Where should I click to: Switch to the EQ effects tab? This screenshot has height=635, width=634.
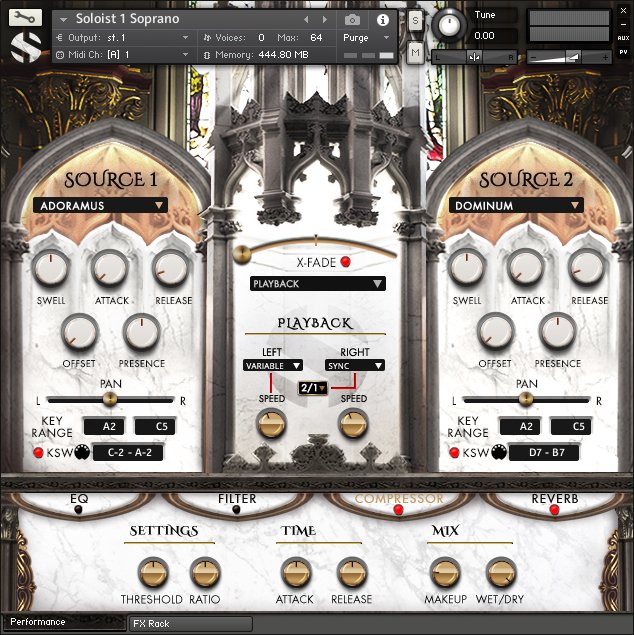80,498
